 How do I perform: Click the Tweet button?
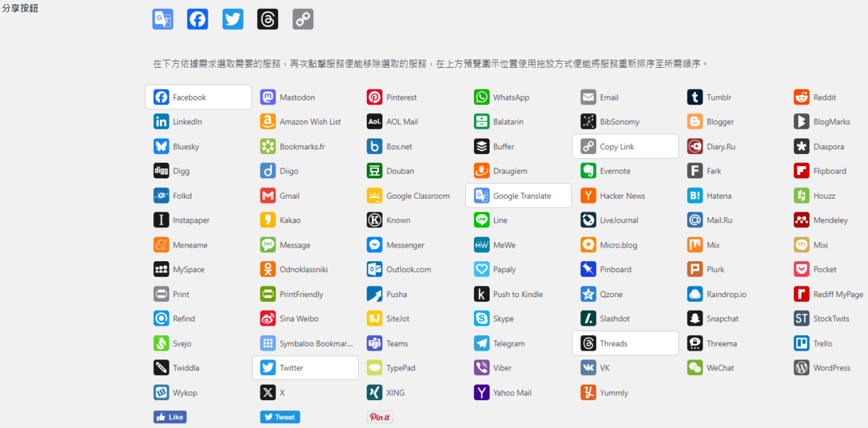tap(280, 417)
